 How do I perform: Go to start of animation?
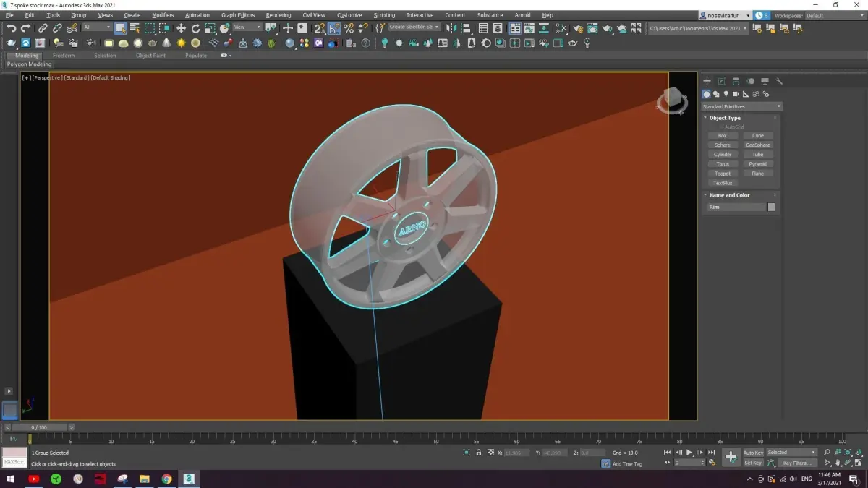point(668,453)
